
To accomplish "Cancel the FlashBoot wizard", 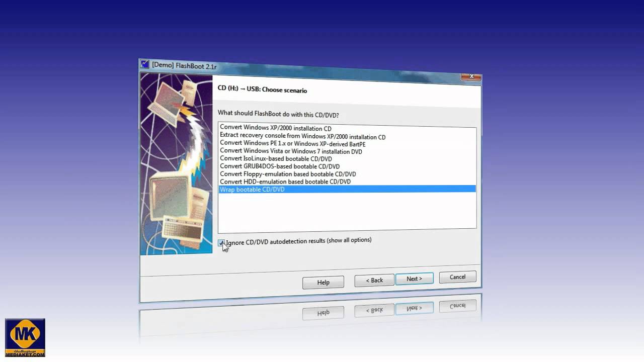I will click(x=458, y=277).
